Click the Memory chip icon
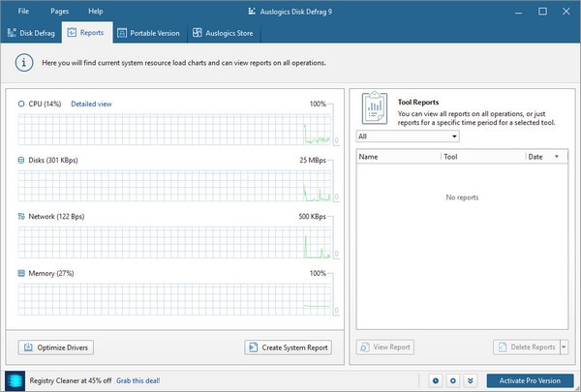The height and width of the screenshot is (392, 581). 21,273
